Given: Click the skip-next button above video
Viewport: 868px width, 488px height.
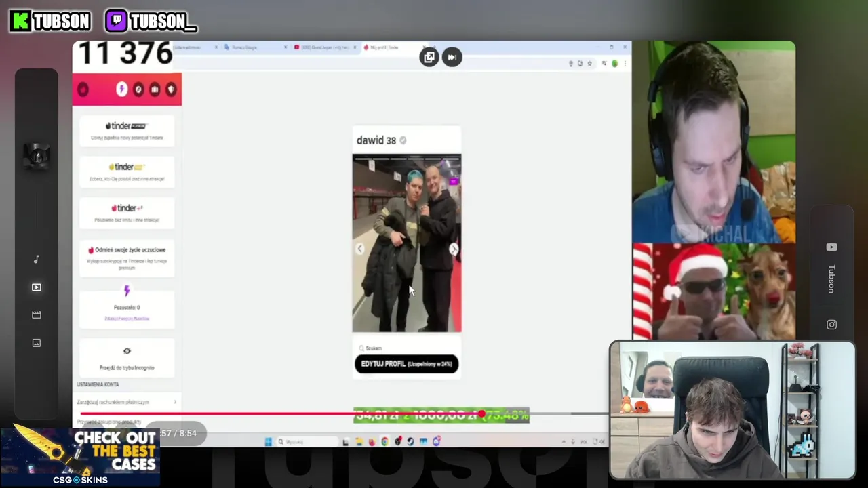Looking at the screenshot, I should click(452, 58).
